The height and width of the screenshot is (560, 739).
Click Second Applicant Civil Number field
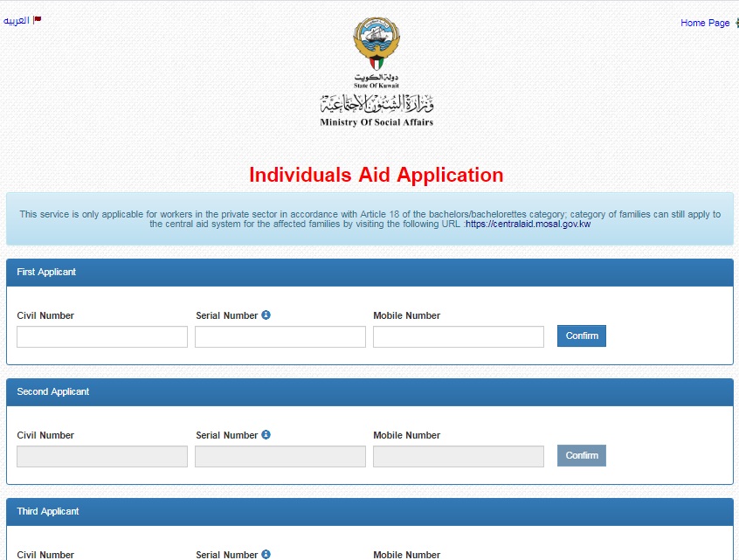point(102,457)
